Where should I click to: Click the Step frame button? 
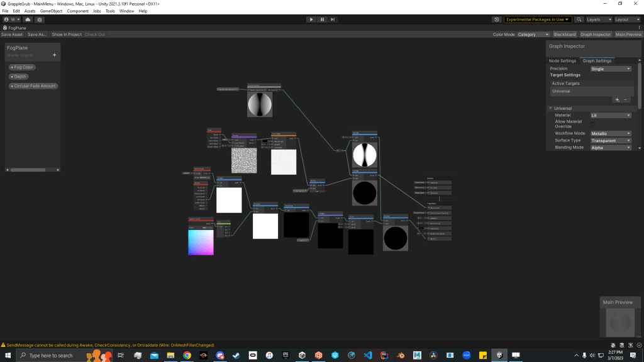pyautogui.click(x=333, y=19)
